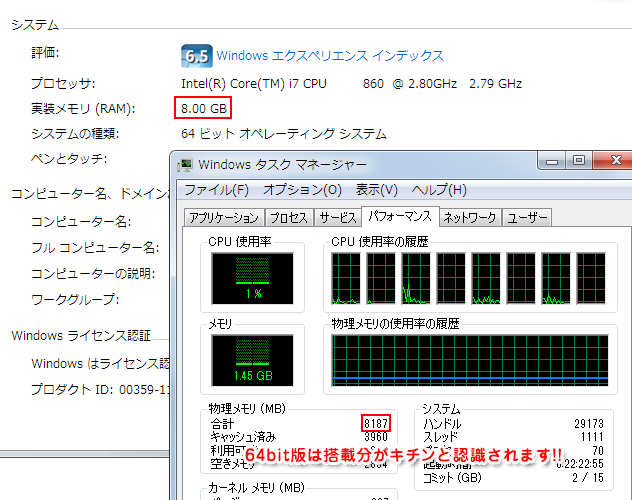Viewport: 632px width, 500px height.
Task: Select the 64 ビット オペレーティング システム text
Action: click(284, 133)
